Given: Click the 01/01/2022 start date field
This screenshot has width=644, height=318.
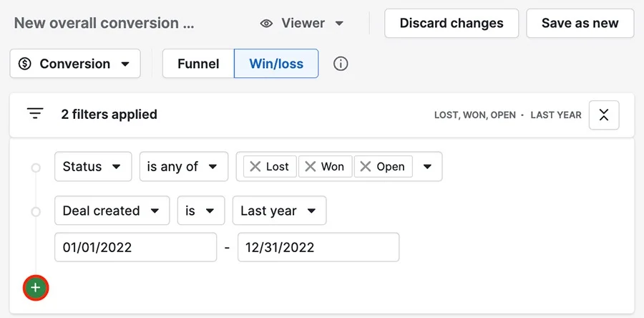Looking at the screenshot, I should (x=135, y=247).
